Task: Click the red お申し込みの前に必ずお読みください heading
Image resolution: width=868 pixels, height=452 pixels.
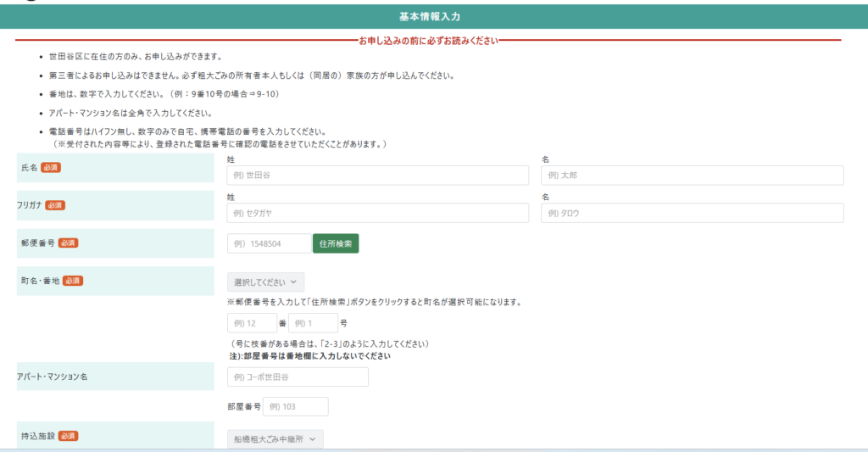Action: click(x=428, y=40)
